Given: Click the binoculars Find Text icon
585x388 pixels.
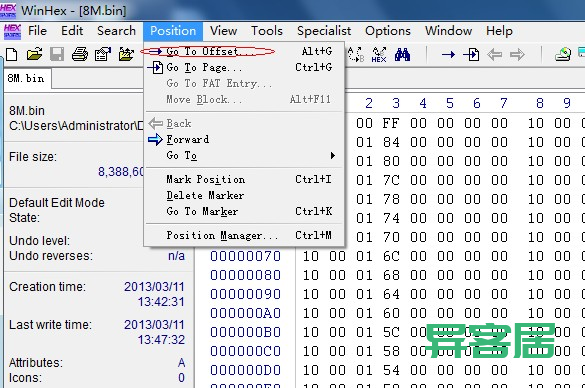Looking at the screenshot, I should click(x=403, y=54).
